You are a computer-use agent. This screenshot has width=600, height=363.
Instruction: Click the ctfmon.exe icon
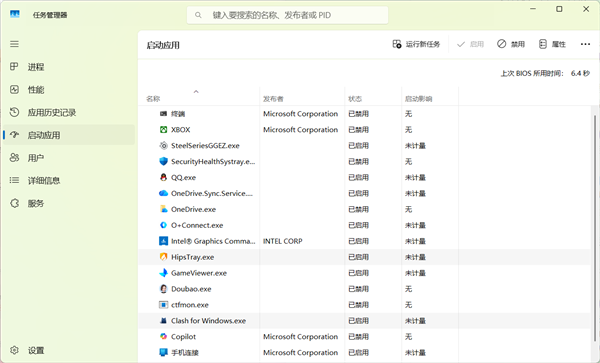point(163,305)
